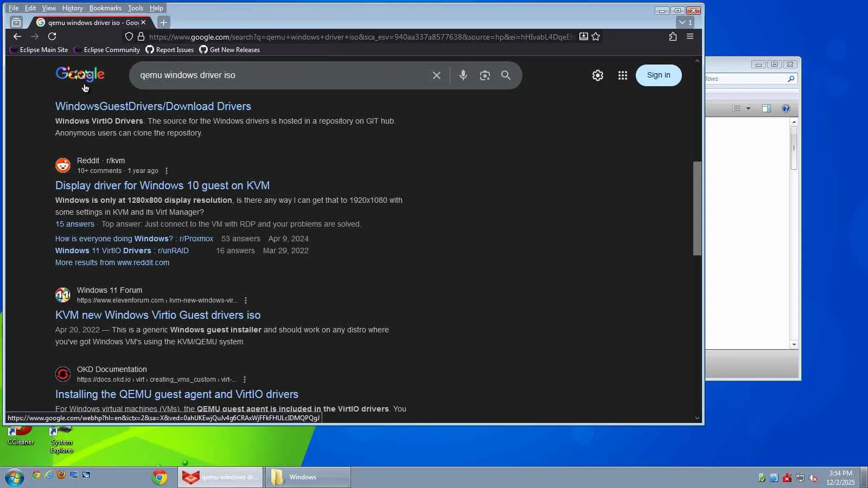Open a new tab with the plus button
The height and width of the screenshot is (488, 868).
coord(163,22)
